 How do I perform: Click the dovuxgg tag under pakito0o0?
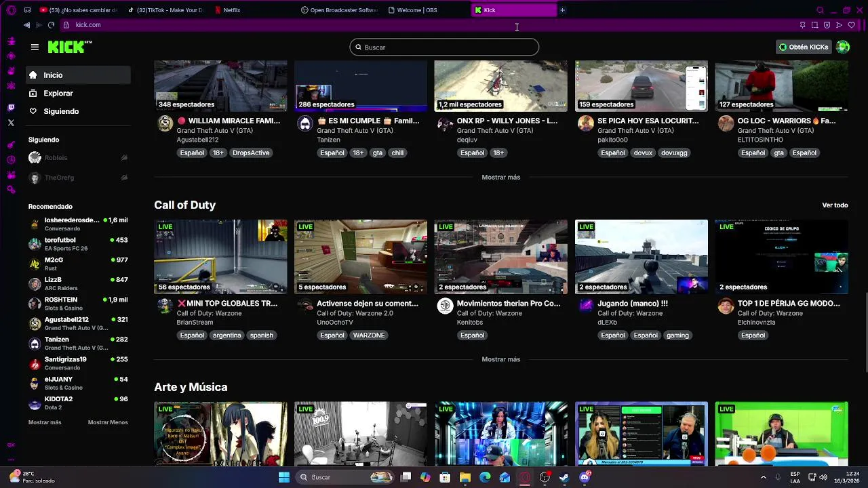[674, 152]
